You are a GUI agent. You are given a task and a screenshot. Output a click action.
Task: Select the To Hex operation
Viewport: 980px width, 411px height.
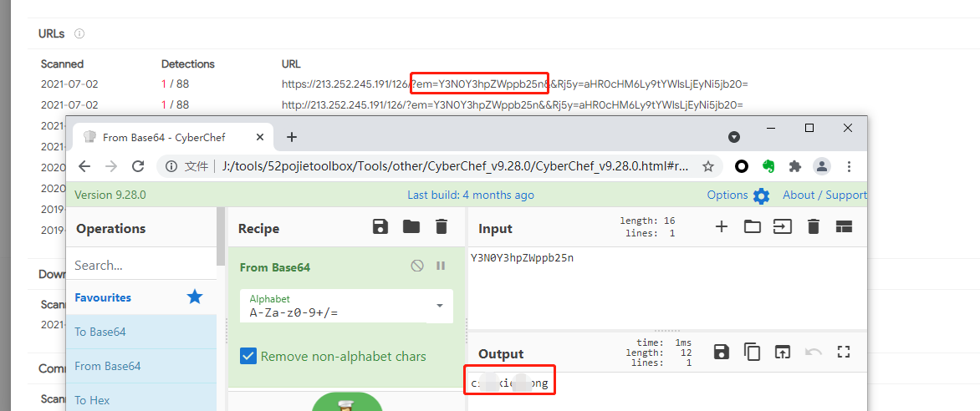coord(141,399)
